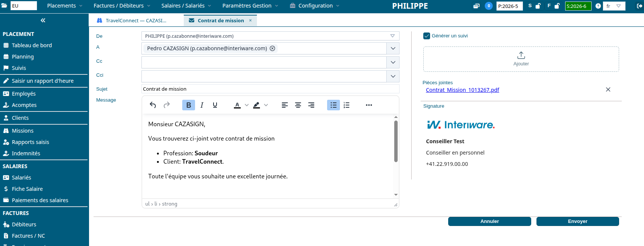Open Fiche Salaire in sidebar

click(x=27, y=189)
